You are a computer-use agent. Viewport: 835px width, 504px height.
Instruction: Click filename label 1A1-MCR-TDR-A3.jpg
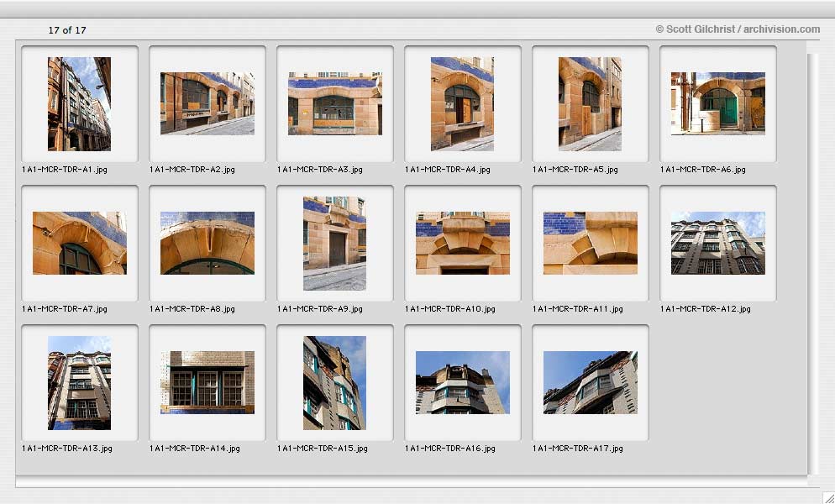pyautogui.click(x=320, y=170)
